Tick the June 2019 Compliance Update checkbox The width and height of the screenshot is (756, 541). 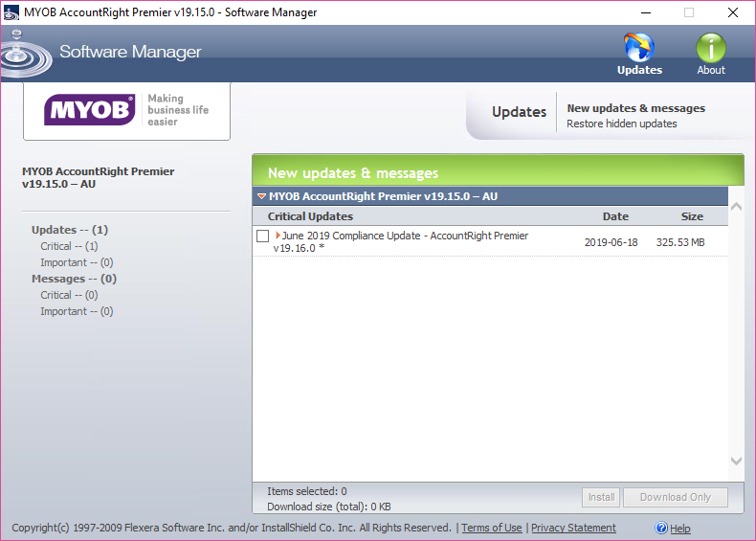tap(263, 237)
